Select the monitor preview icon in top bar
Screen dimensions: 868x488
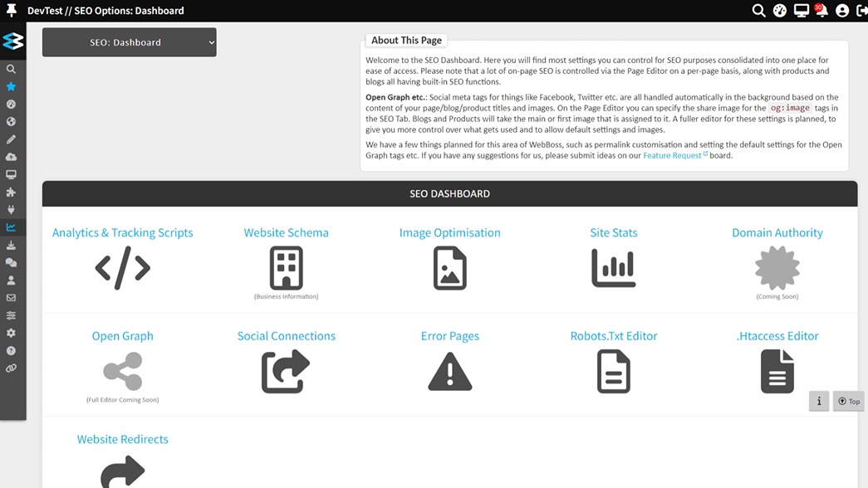click(800, 10)
